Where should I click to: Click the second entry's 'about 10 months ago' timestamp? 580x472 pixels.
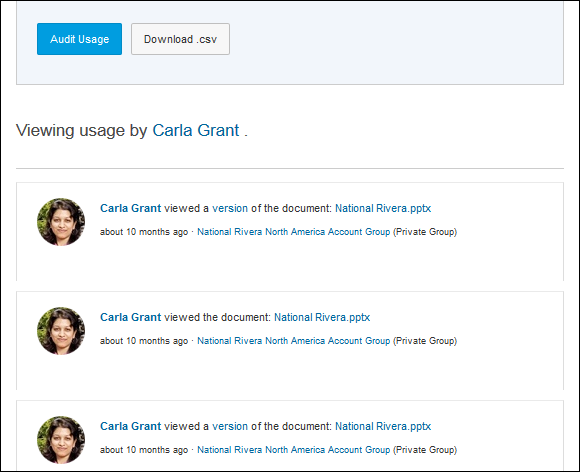(x=144, y=341)
